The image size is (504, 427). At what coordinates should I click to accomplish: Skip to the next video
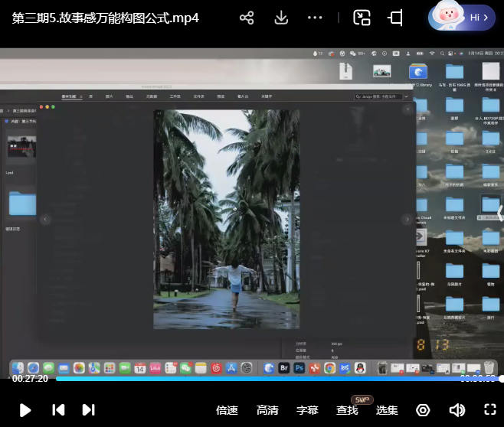coord(88,410)
